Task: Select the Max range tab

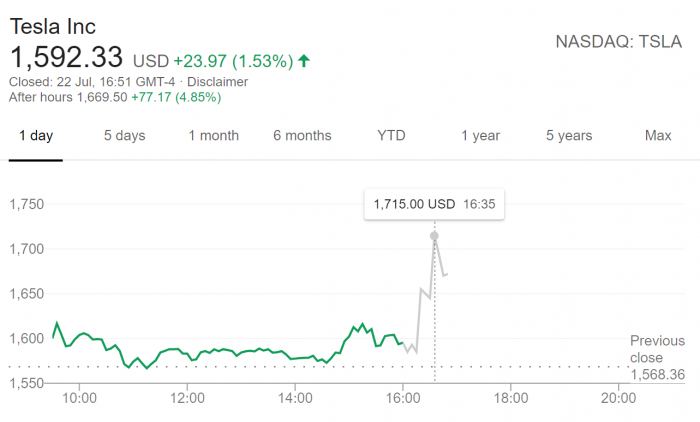Action: [x=658, y=135]
